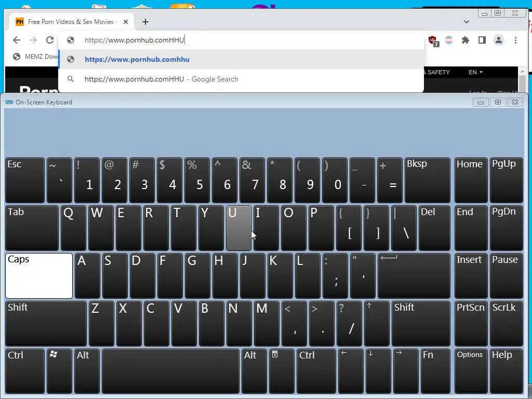Click the PrtScn key

pyautogui.click(x=471, y=323)
